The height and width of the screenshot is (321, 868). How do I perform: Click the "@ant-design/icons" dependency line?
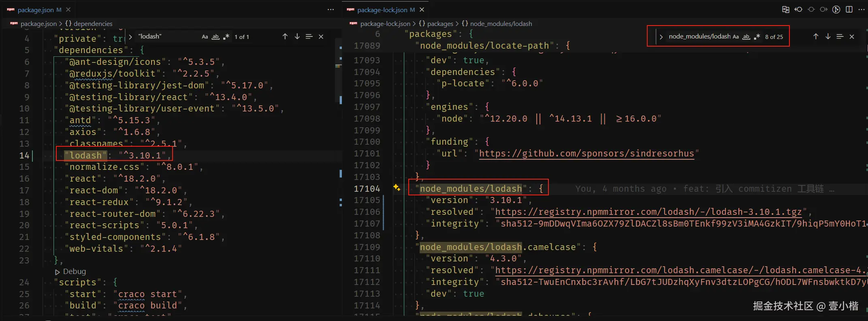(145, 62)
